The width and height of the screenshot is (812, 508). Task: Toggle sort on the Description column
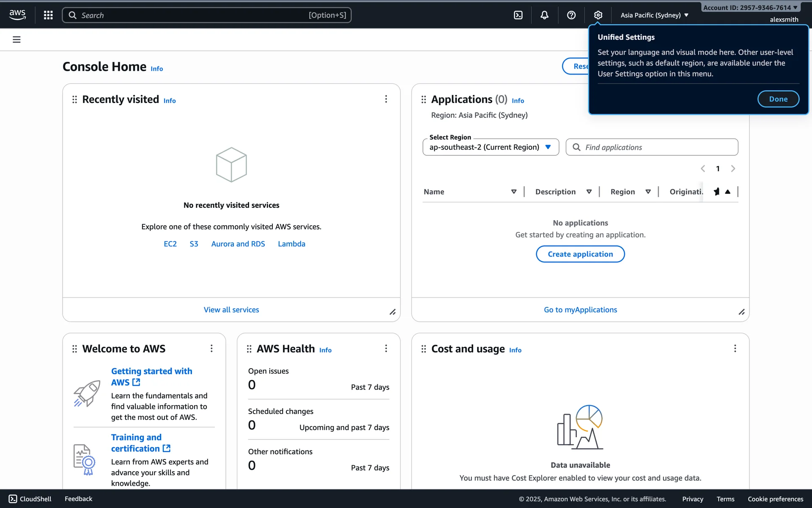tap(589, 192)
